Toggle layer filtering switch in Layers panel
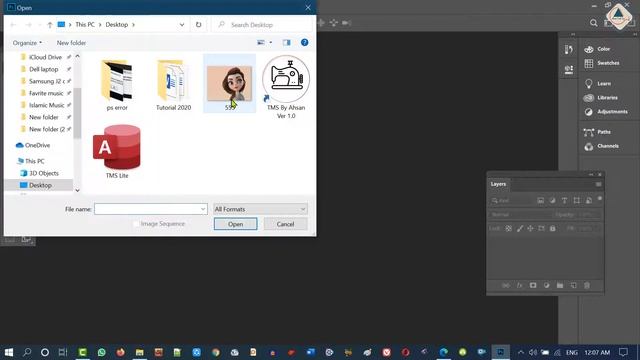The height and width of the screenshot is (360, 640). 600,199
